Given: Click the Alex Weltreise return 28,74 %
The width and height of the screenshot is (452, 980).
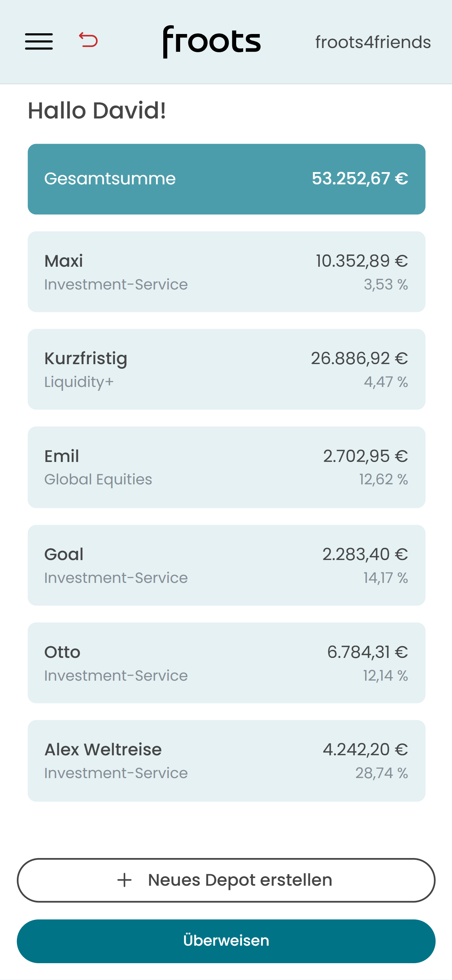Looking at the screenshot, I should [x=382, y=773].
